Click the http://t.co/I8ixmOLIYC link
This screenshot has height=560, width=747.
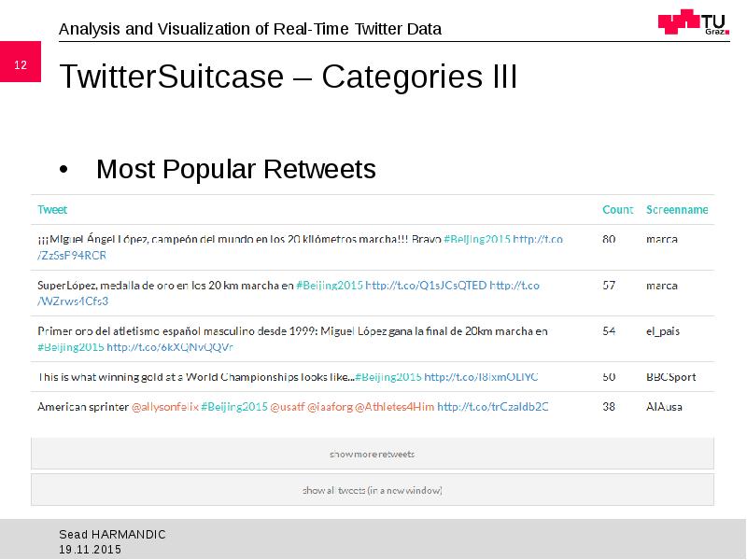pyautogui.click(x=481, y=377)
